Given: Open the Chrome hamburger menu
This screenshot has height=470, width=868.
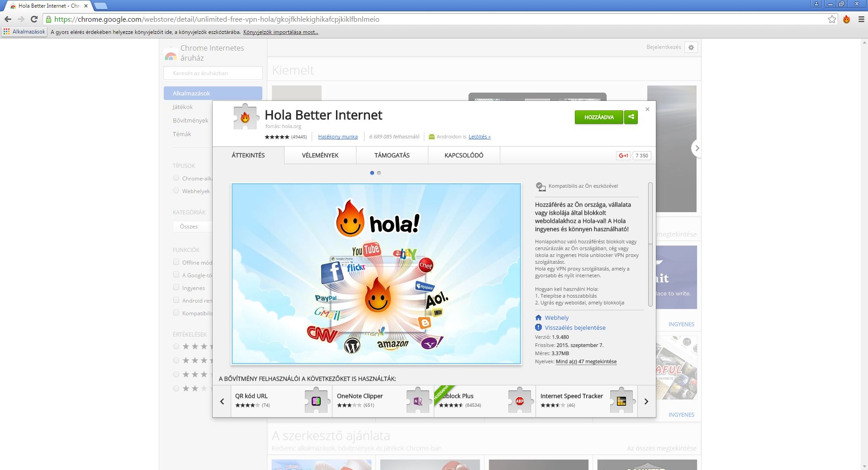Looking at the screenshot, I should pyautogui.click(x=861, y=19).
